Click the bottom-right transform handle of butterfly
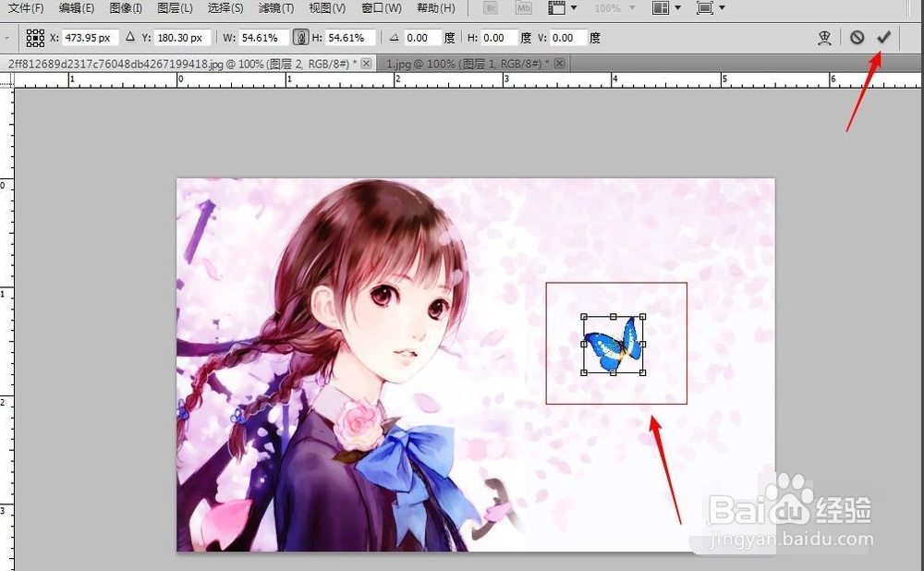Image resolution: width=924 pixels, height=571 pixels. click(642, 372)
